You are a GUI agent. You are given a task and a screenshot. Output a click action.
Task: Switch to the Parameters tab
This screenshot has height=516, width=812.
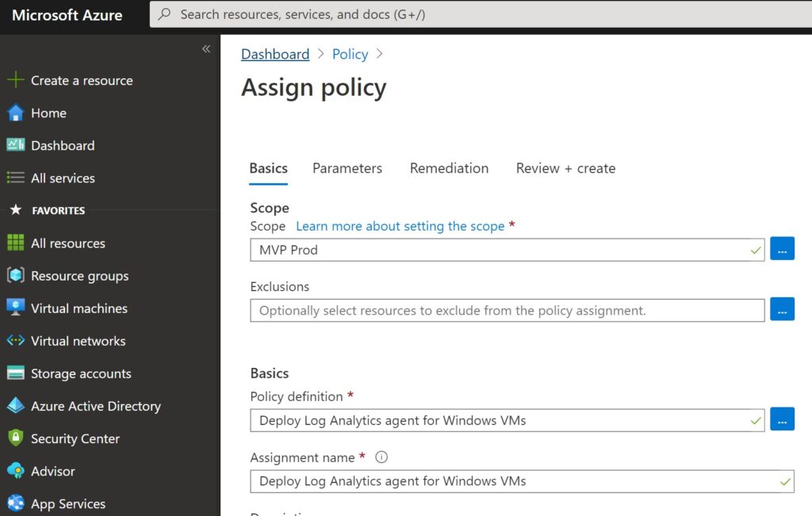coord(347,168)
